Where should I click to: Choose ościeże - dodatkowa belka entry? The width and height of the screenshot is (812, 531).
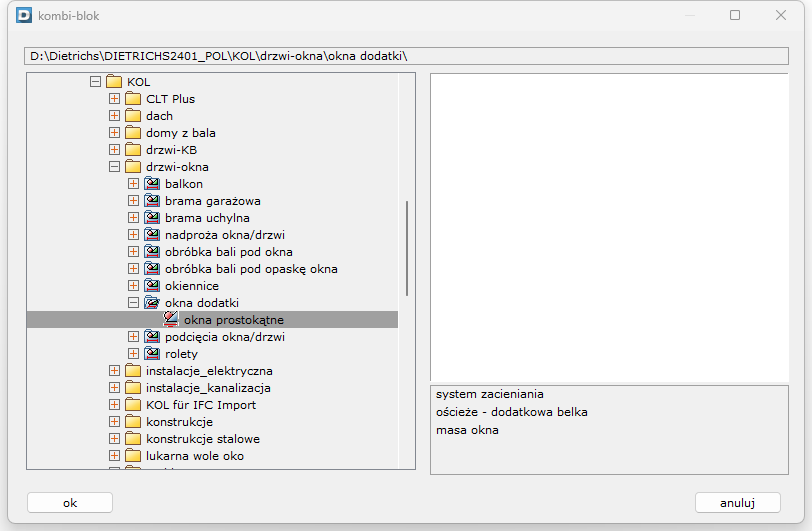[x=511, y=412]
